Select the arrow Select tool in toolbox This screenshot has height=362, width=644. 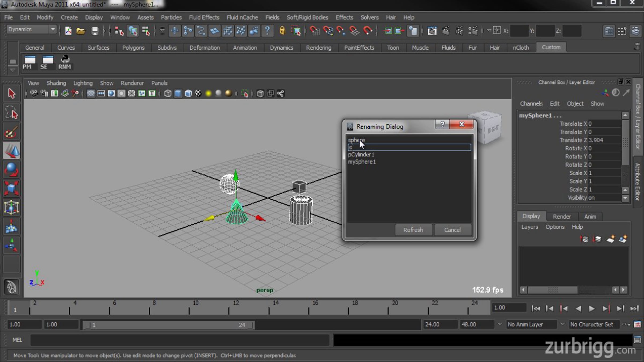click(11, 94)
